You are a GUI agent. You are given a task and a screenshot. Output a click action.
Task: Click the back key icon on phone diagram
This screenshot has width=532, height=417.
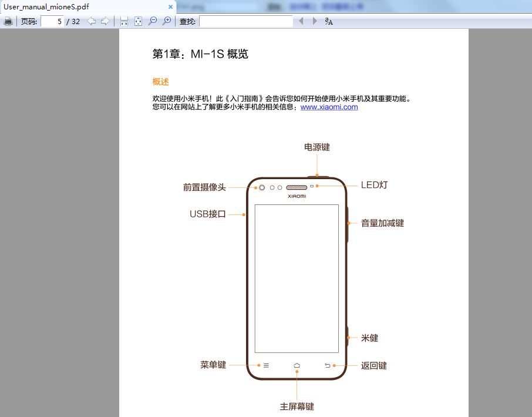[x=328, y=365]
